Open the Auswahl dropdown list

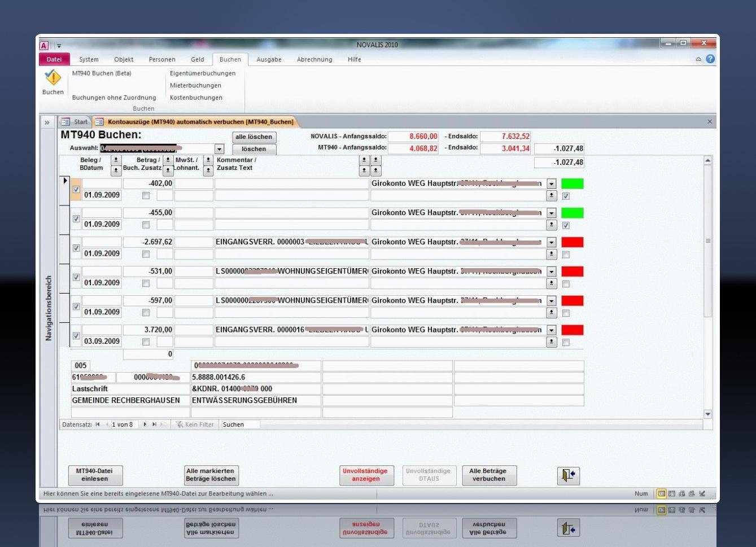(x=219, y=149)
